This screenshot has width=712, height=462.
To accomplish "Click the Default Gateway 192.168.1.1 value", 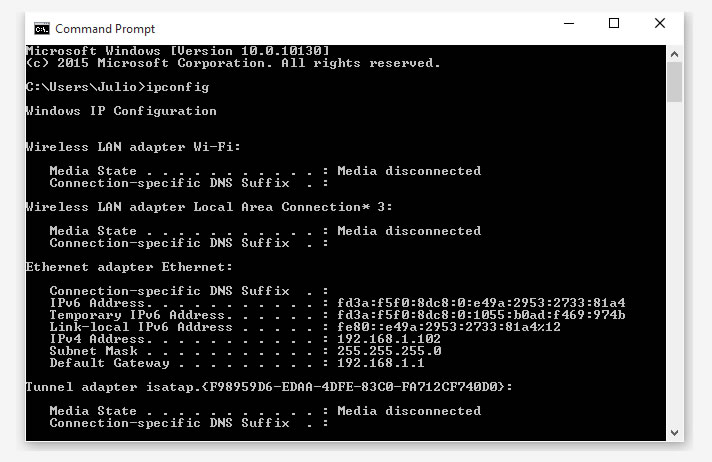I will [x=381, y=363].
